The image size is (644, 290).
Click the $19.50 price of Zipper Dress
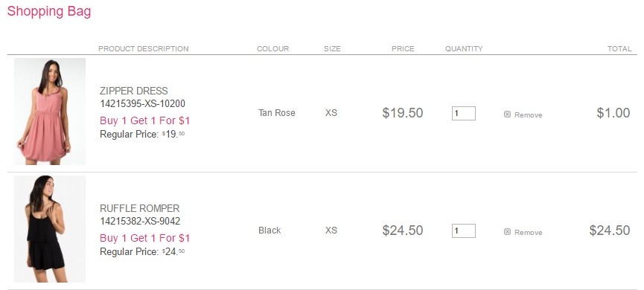pos(403,113)
